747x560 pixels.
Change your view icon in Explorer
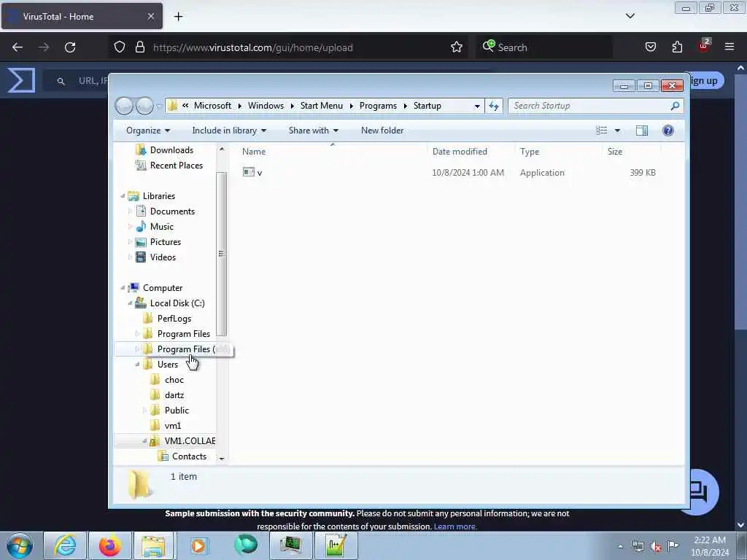pyautogui.click(x=601, y=131)
